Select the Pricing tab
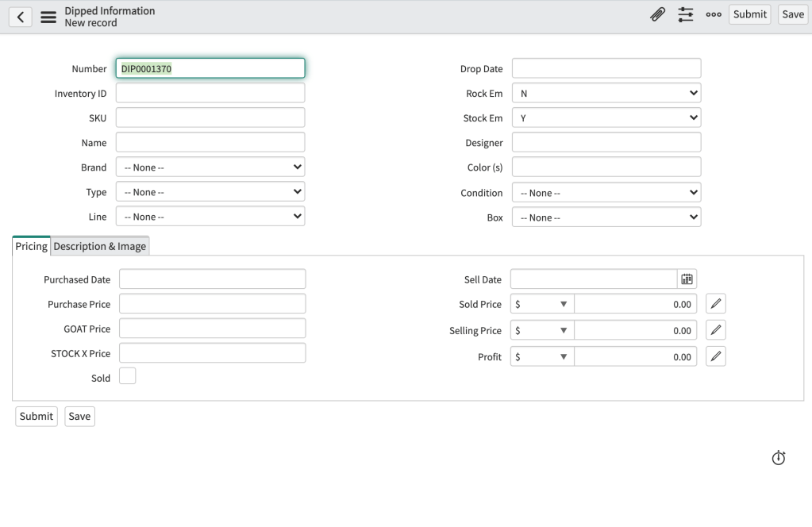This screenshot has width=812, height=527. (32, 246)
